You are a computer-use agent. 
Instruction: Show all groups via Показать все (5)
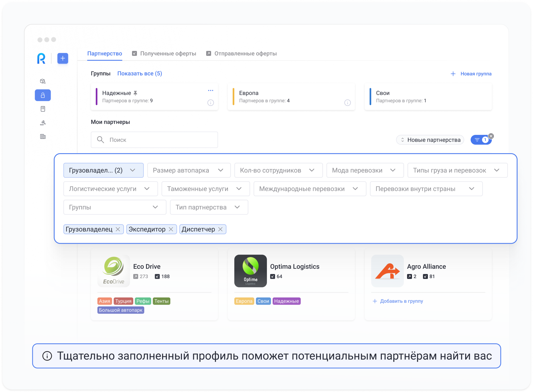tap(139, 73)
